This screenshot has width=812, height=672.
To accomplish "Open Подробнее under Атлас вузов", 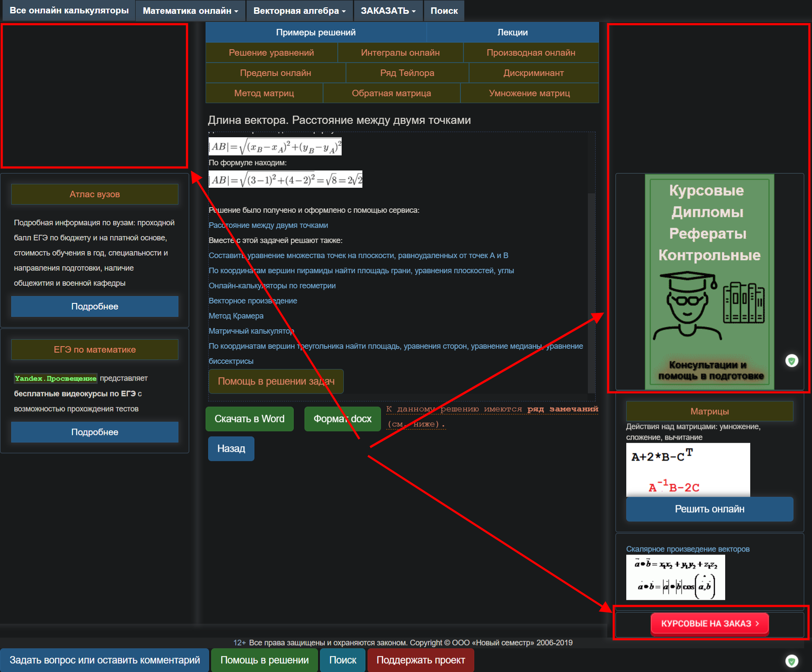I will pyautogui.click(x=95, y=306).
